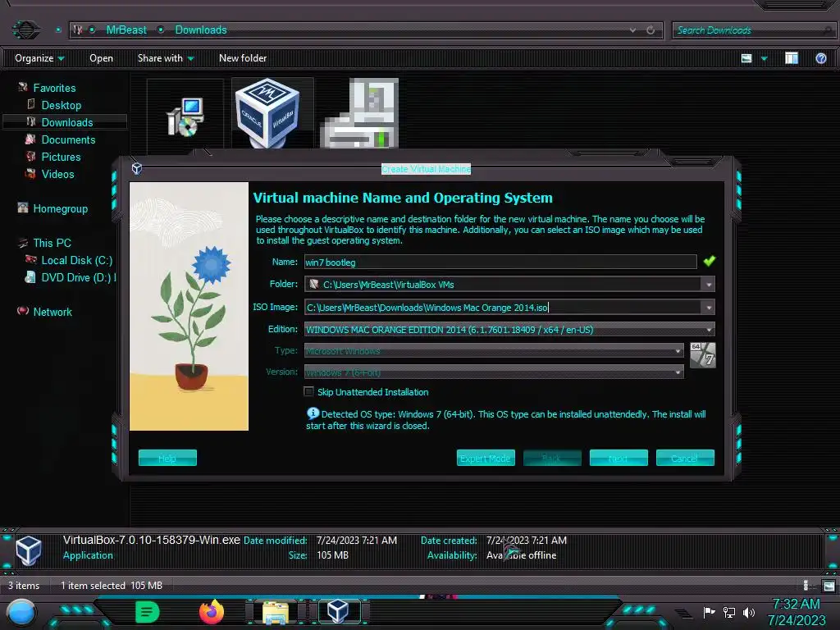This screenshot has height=630, width=840.
Task: Click the Explorer back navigation orb
Action: (25, 29)
